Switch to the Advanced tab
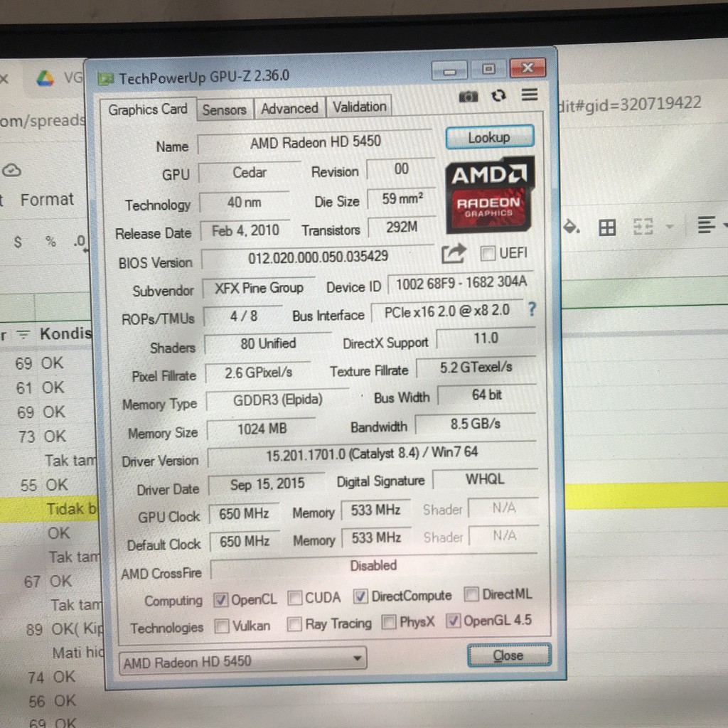 (x=290, y=109)
